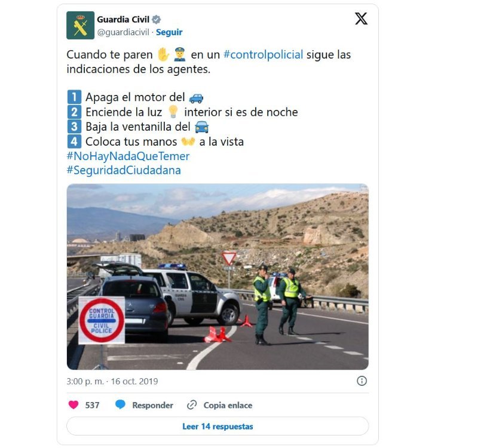Open the Guardia Civil profile avatar

coord(80,25)
